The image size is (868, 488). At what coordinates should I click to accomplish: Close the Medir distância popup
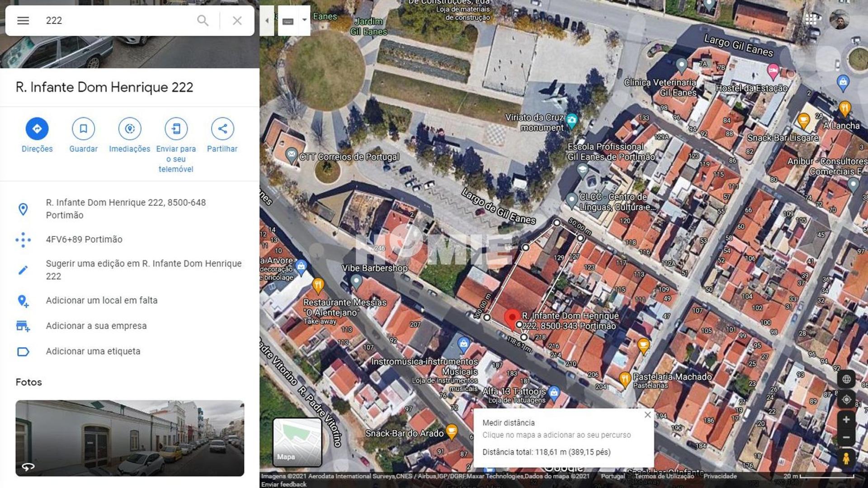(647, 415)
